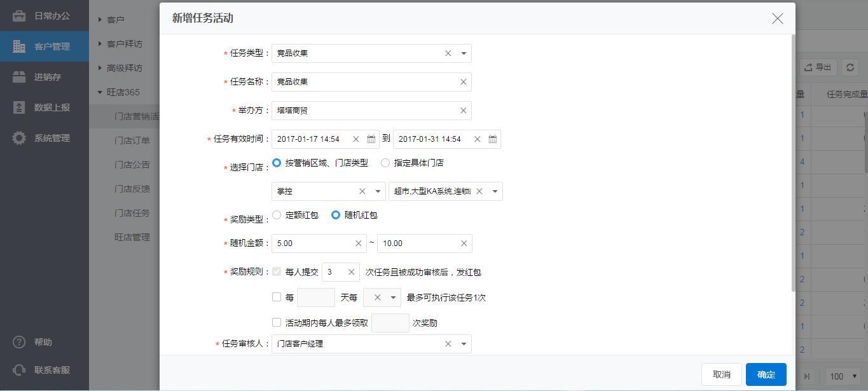Clear the 举办方 field value
868x391 pixels.
tap(463, 111)
